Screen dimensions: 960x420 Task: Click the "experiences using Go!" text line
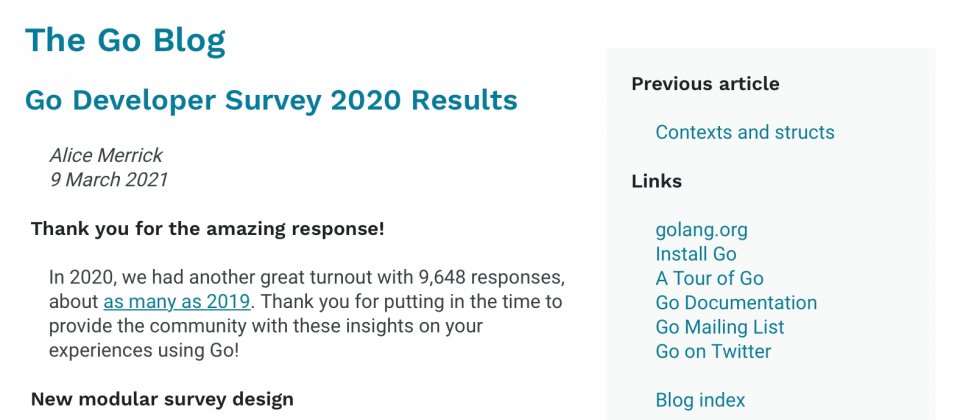click(143, 351)
